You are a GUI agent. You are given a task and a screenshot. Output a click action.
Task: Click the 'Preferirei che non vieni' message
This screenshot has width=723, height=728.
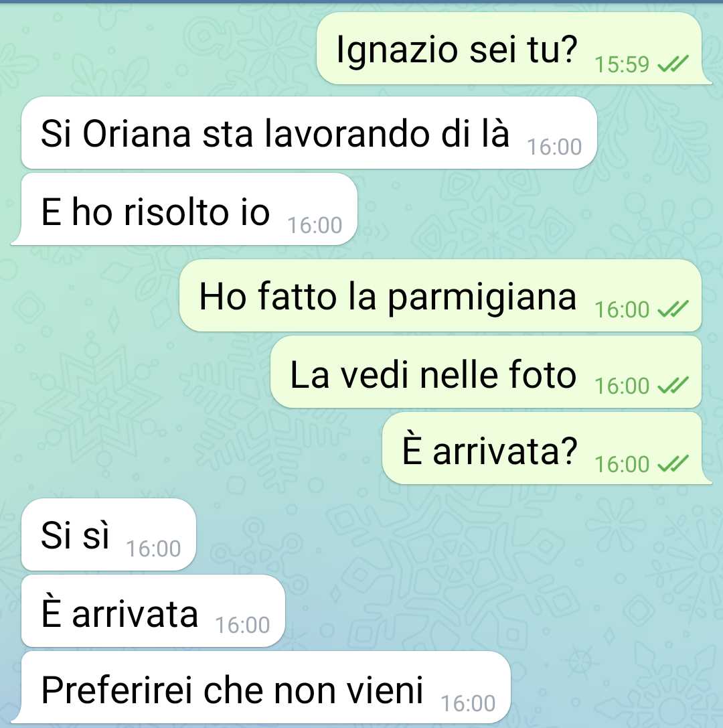[261, 688]
